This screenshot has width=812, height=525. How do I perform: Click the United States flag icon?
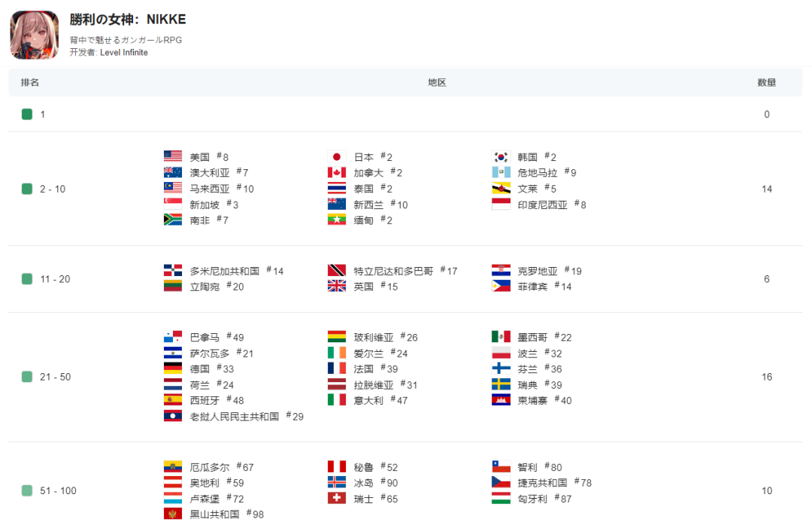173,157
